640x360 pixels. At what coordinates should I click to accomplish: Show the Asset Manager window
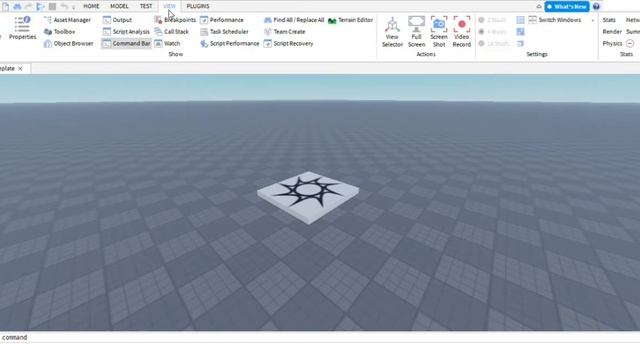pos(67,20)
